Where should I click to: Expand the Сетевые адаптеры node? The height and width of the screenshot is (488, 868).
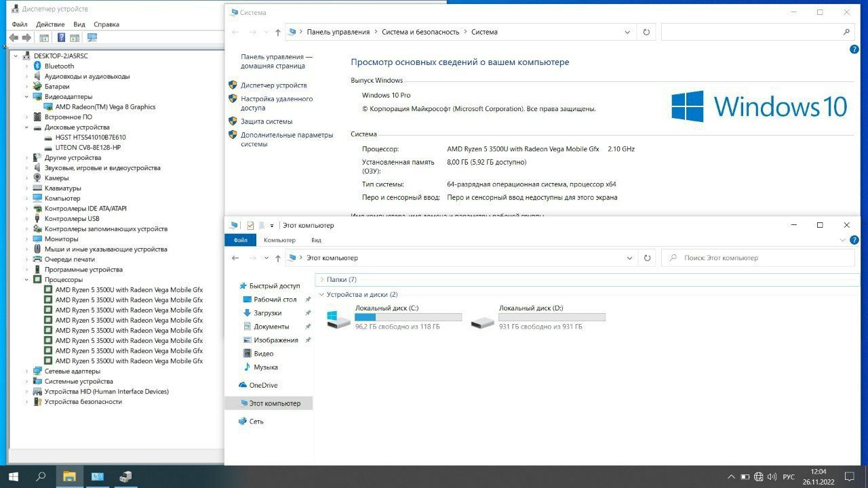27,371
